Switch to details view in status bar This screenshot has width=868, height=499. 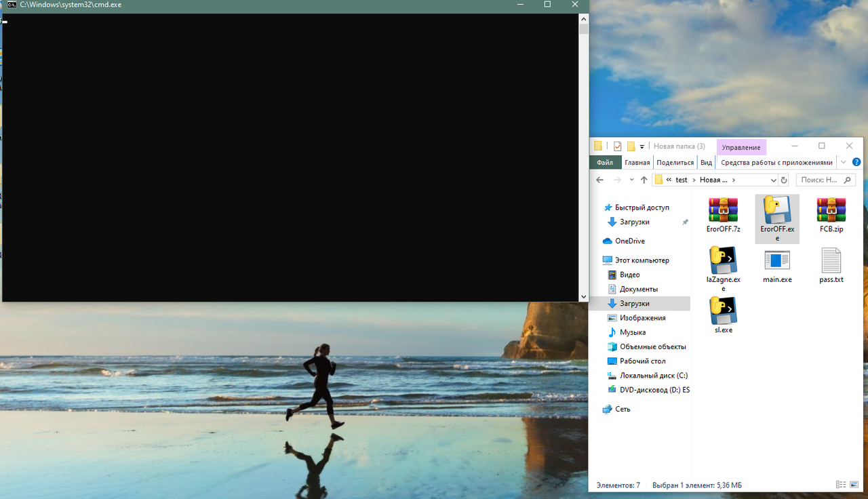click(x=841, y=485)
